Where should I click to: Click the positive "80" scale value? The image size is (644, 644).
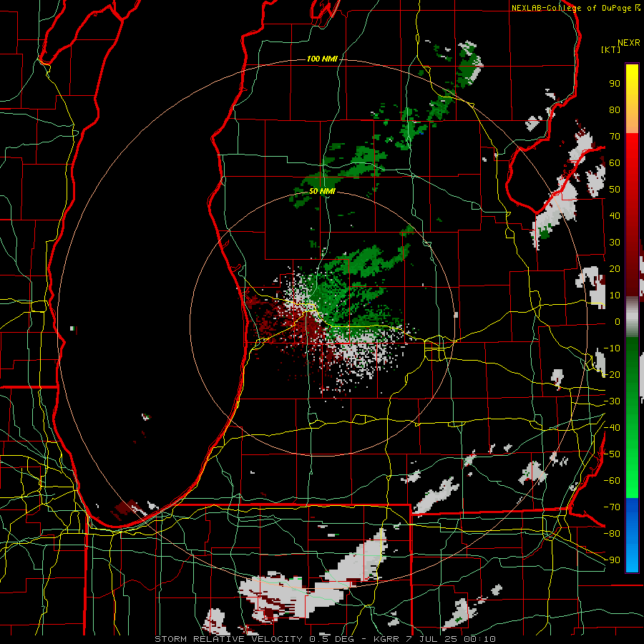615,109
